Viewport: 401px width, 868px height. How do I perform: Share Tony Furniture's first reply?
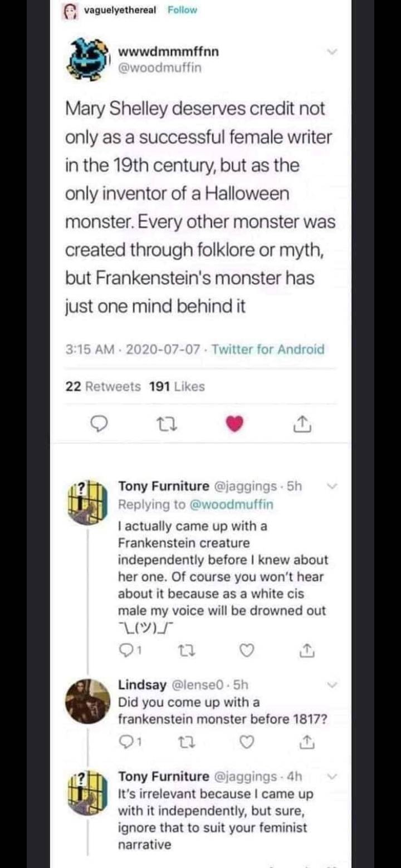(305, 650)
